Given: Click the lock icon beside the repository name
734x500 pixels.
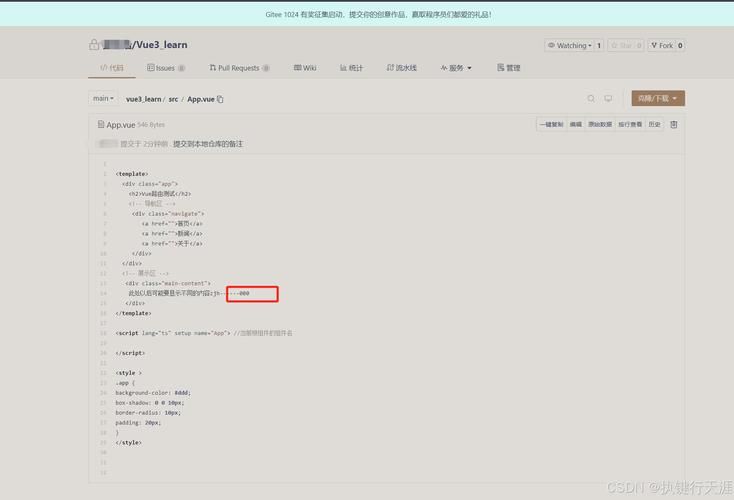Looking at the screenshot, I should point(94,44).
